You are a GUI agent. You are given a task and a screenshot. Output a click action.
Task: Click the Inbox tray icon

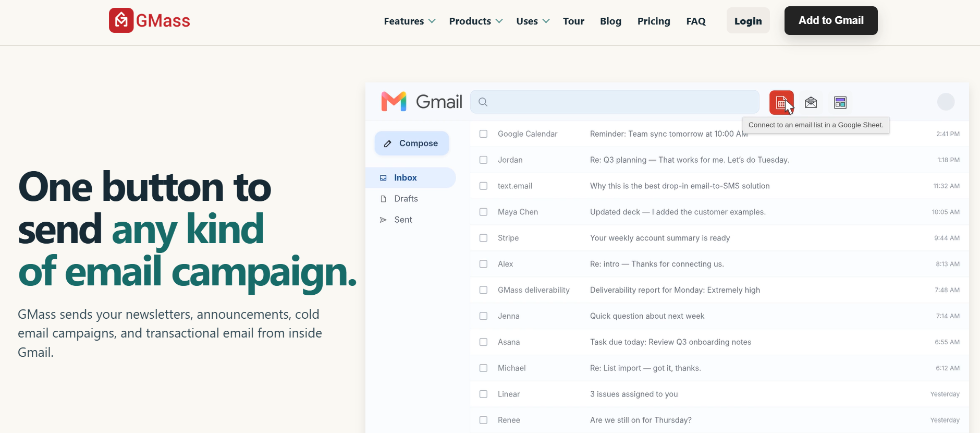click(383, 178)
